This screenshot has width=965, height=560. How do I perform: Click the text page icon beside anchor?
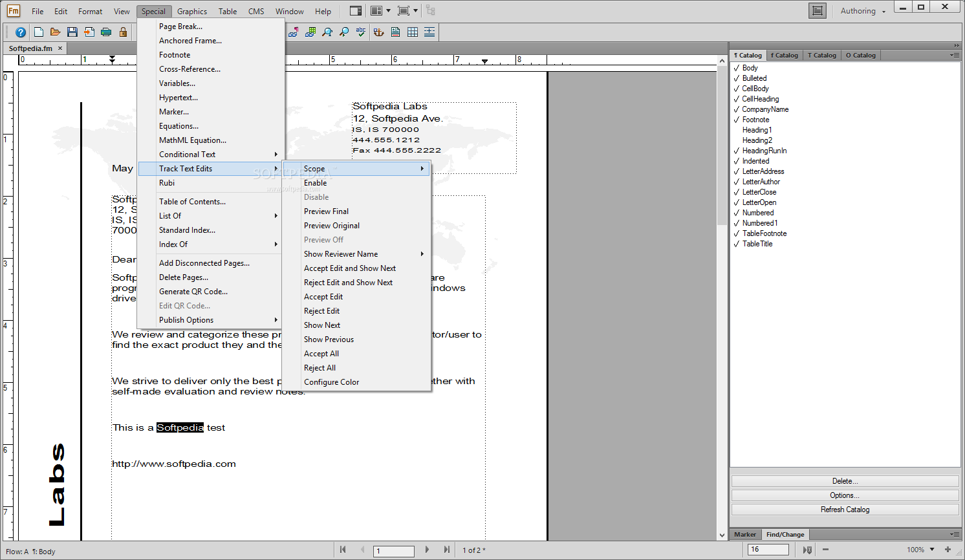click(396, 32)
